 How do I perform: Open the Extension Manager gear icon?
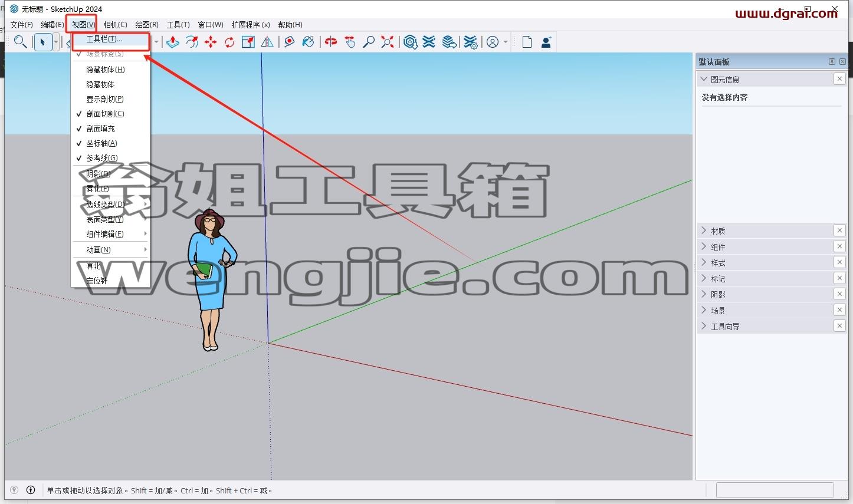(470, 42)
